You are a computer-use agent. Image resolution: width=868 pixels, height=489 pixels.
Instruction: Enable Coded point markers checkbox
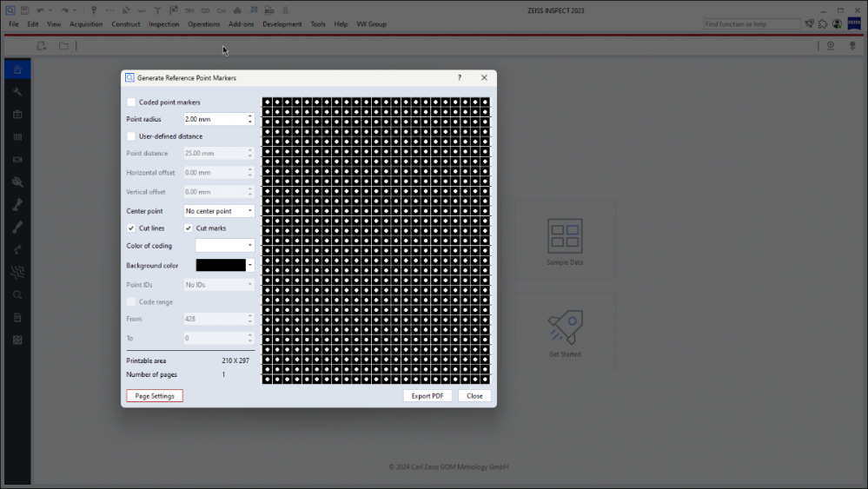pos(131,102)
